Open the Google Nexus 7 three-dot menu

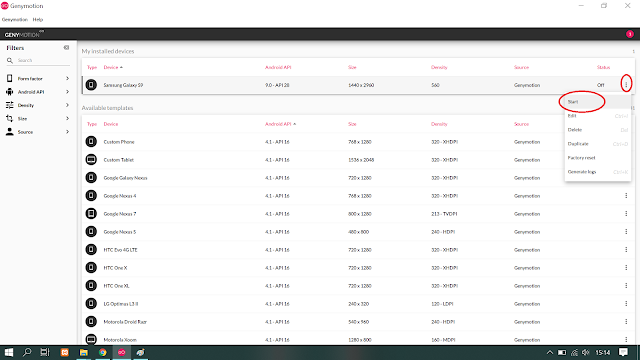coord(626,213)
